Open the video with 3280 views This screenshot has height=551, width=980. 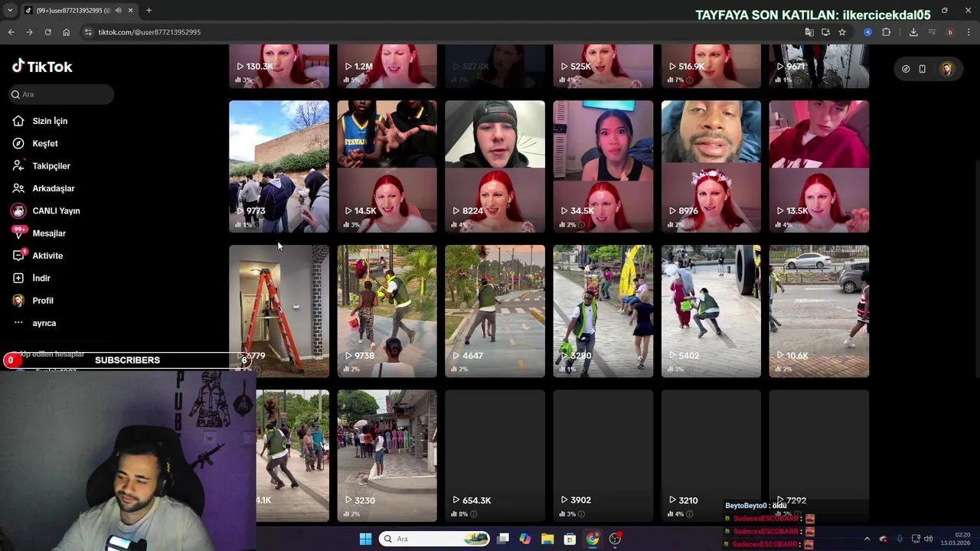click(603, 311)
